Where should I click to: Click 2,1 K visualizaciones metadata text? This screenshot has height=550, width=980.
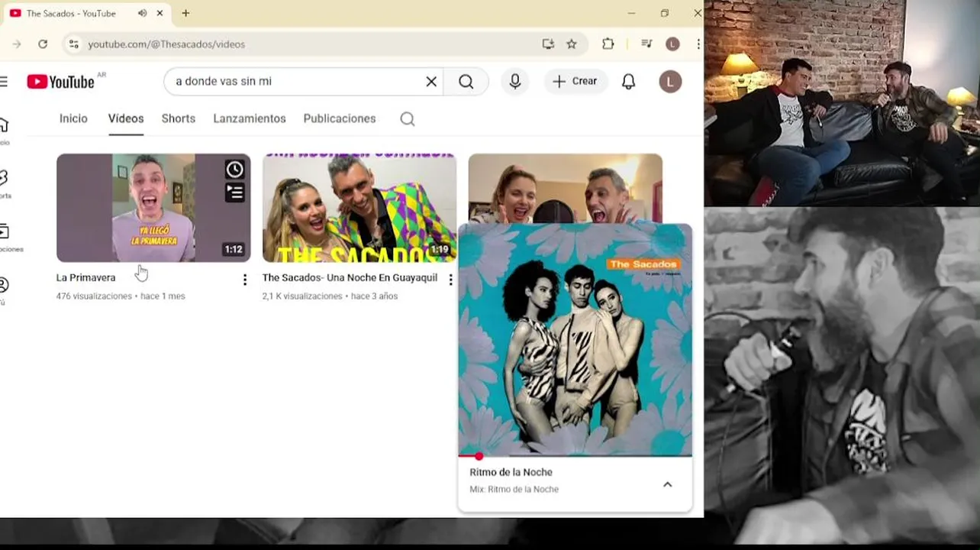click(x=302, y=296)
